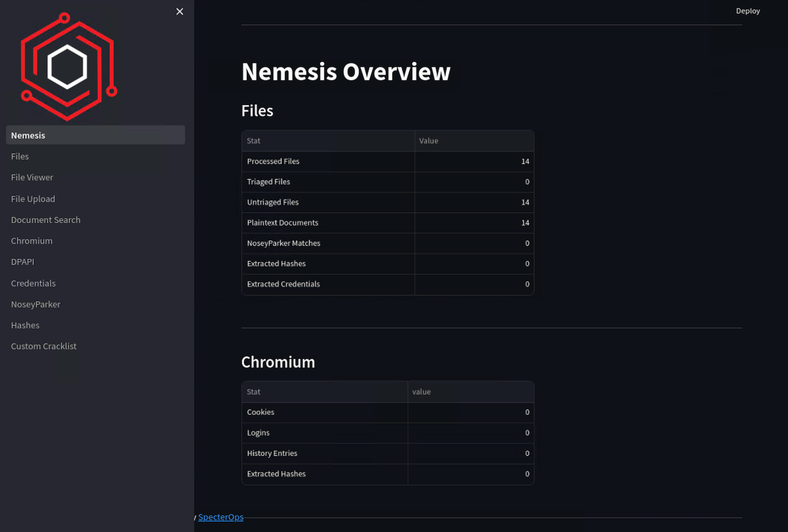The width and height of the screenshot is (788, 532).
Task: Select the NoseyParker Matches cell
Action: tap(328, 243)
